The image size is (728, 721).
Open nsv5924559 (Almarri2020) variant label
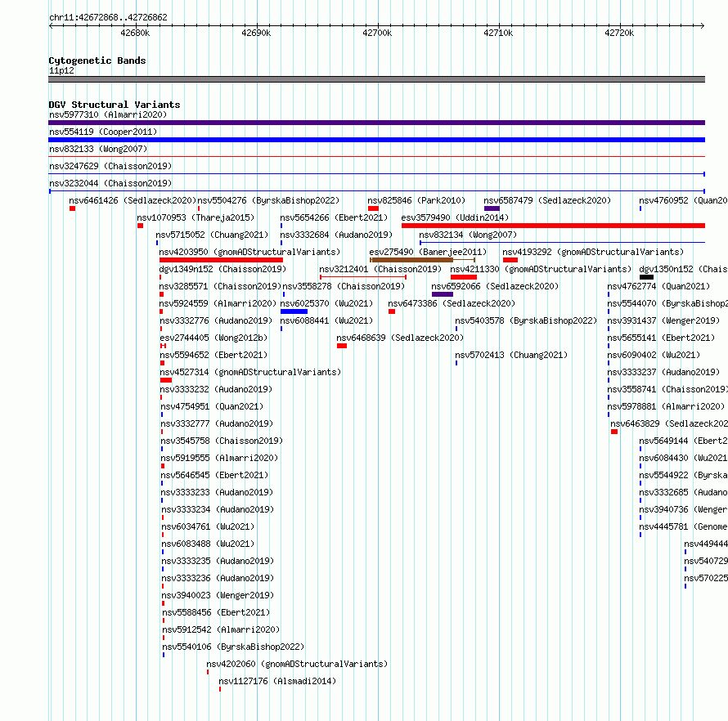tap(218, 303)
